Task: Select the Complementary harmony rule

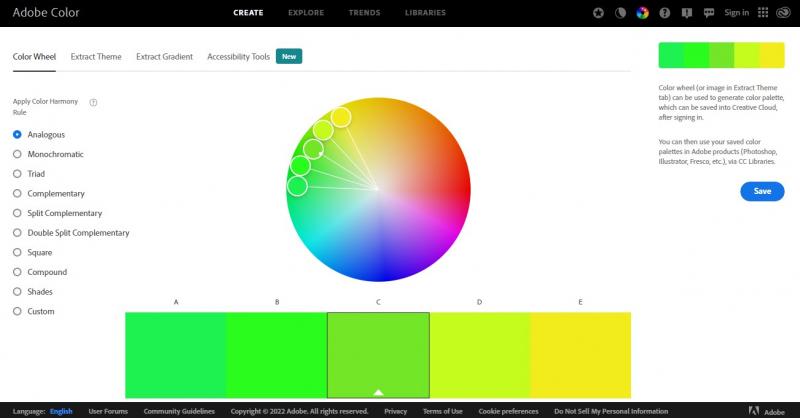Action: [x=49, y=193]
